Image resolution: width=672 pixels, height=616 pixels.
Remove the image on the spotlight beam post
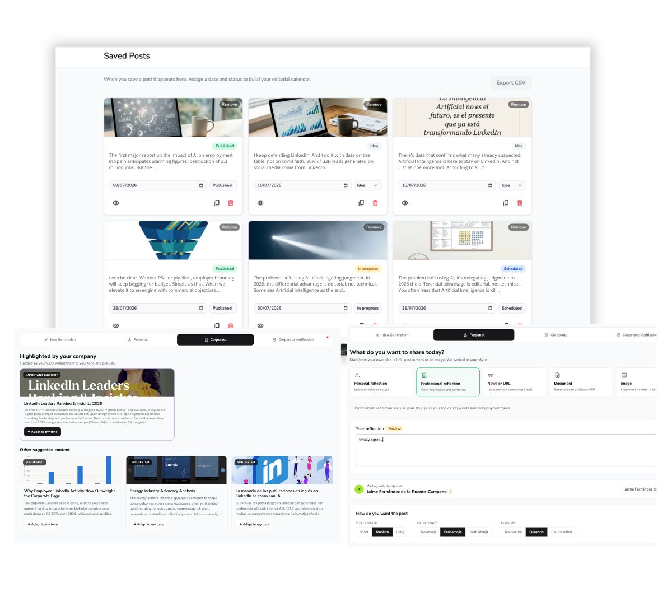374,227
